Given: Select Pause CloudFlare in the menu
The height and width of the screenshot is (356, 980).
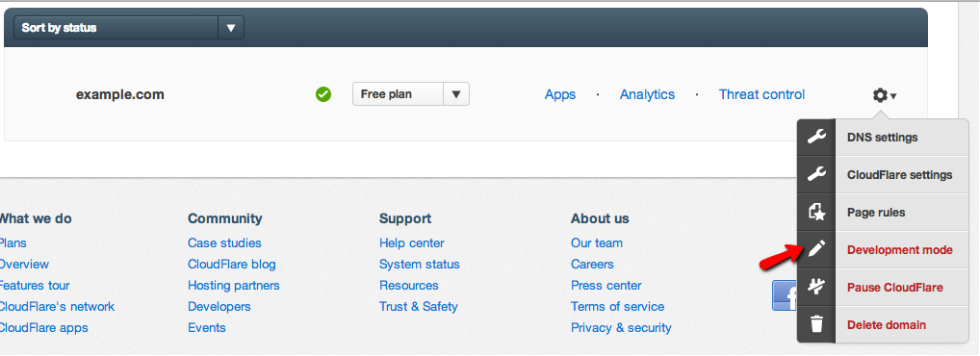Looking at the screenshot, I should click(894, 288).
